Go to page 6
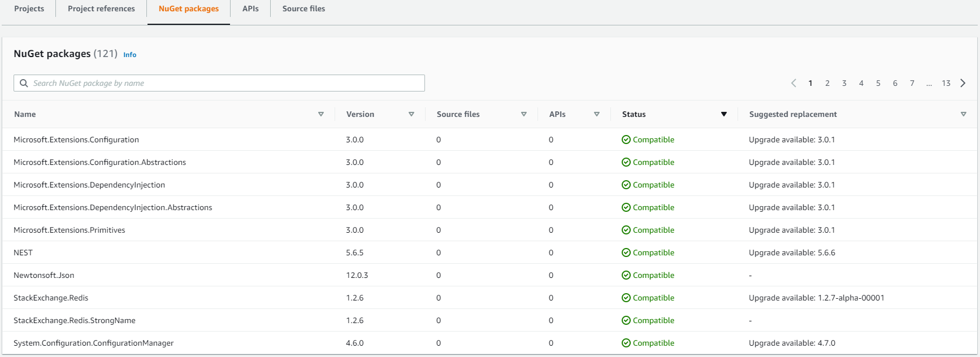This screenshot has height=357, width=980. pyautogui.click(x=895, y=83)
